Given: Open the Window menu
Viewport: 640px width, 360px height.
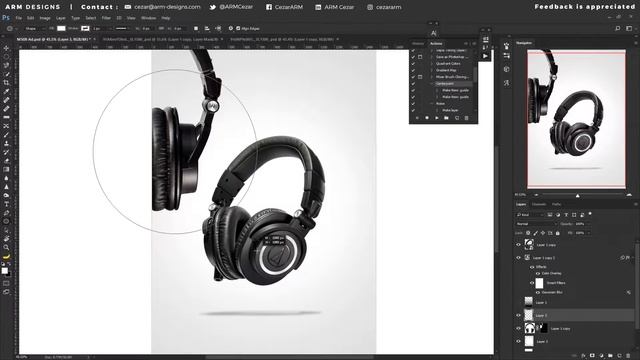Looking at the screenshot, I should coord(148,18).
